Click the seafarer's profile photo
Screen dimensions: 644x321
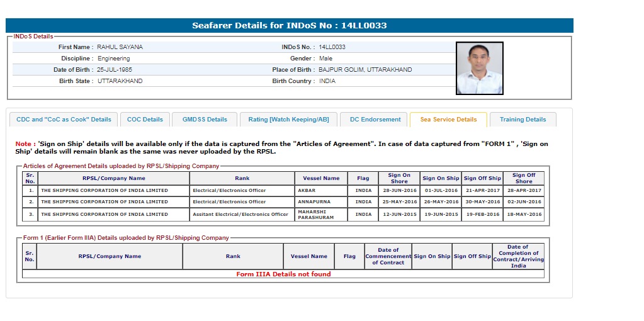[x=479, y=68]
